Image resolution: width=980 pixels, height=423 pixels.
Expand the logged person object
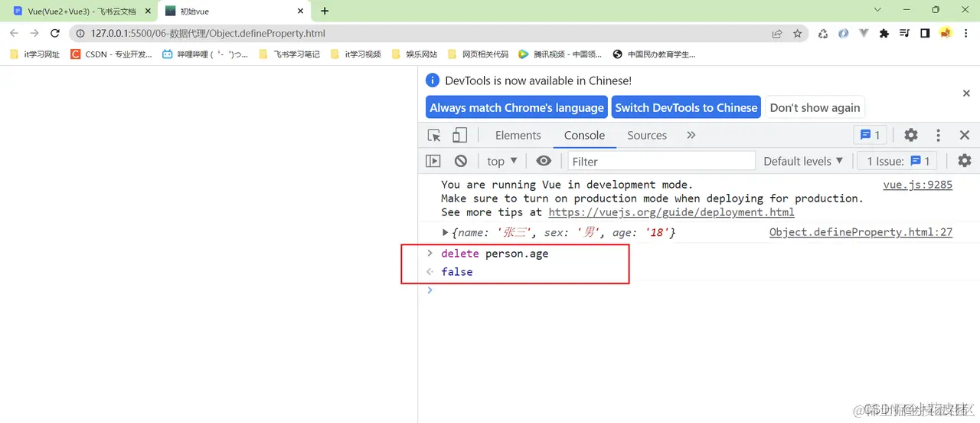tap(446, 232)
